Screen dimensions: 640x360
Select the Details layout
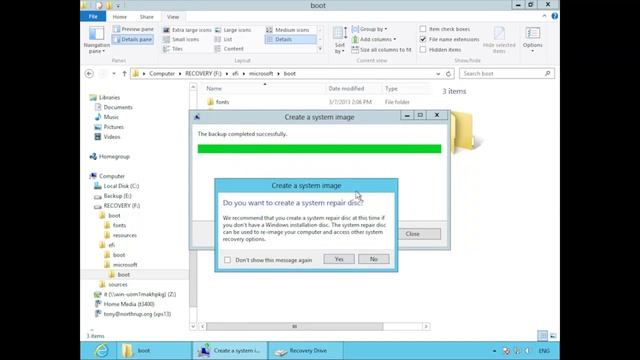[x=291, y=39]
